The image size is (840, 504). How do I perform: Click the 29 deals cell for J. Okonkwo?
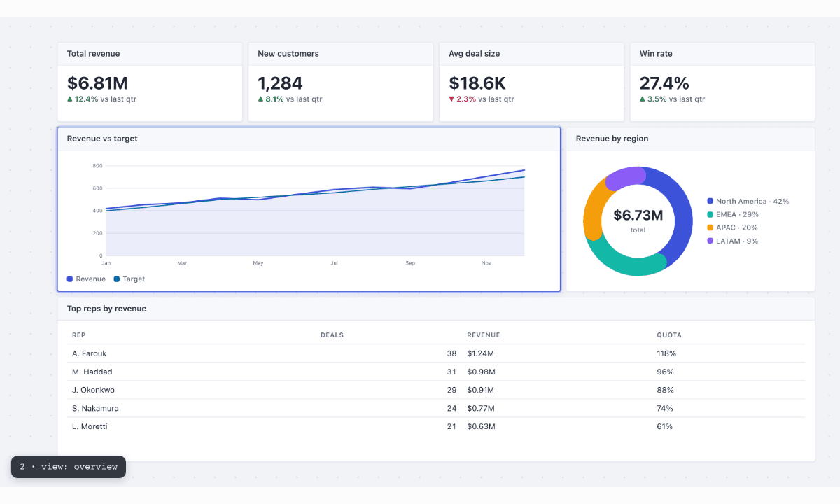click(x=451, y=390)
